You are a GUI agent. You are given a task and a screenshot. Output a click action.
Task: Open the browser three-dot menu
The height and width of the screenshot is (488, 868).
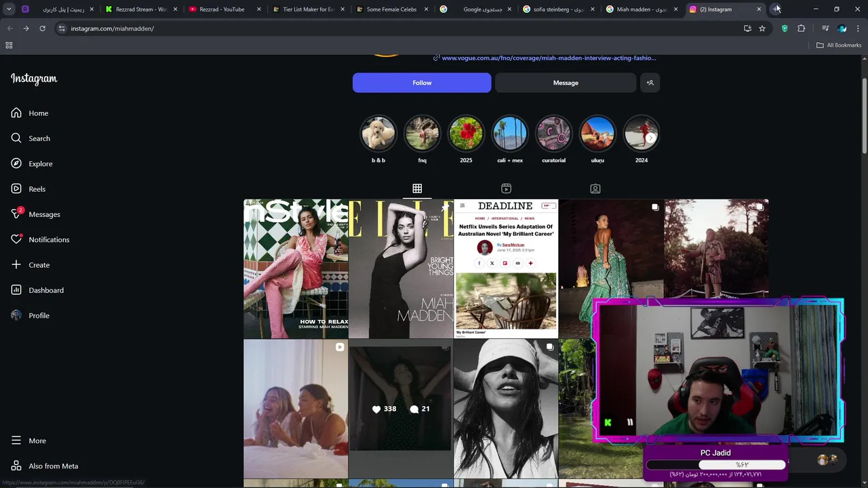858,28
